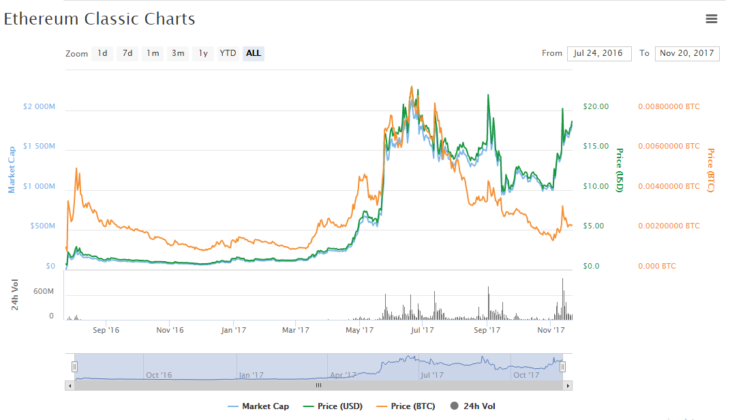Click the Nov '17 date axis label
The height and width of the screenshot is (420, 730).
551,330
